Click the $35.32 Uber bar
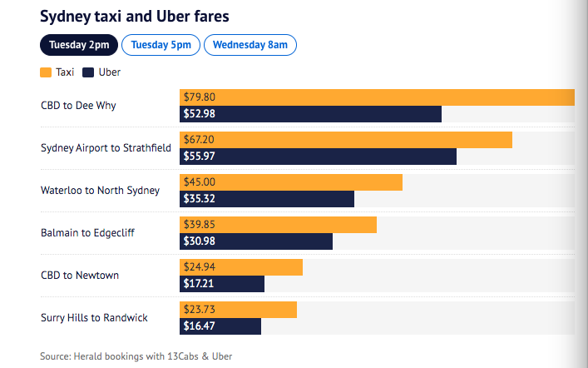Viewport: 588px width, 368px height. [x=267, y=199]
